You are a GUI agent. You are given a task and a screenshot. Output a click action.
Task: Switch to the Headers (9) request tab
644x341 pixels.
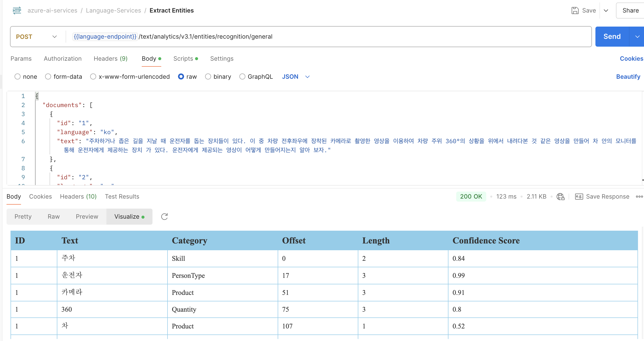110,59
